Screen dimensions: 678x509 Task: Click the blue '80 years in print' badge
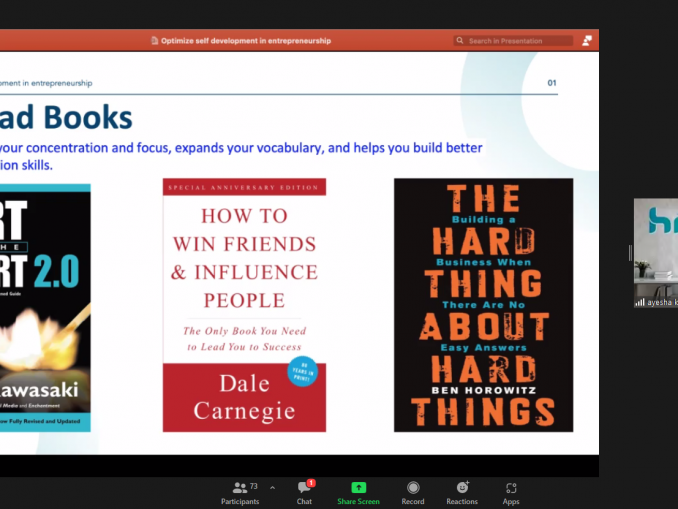pos(303,371)
